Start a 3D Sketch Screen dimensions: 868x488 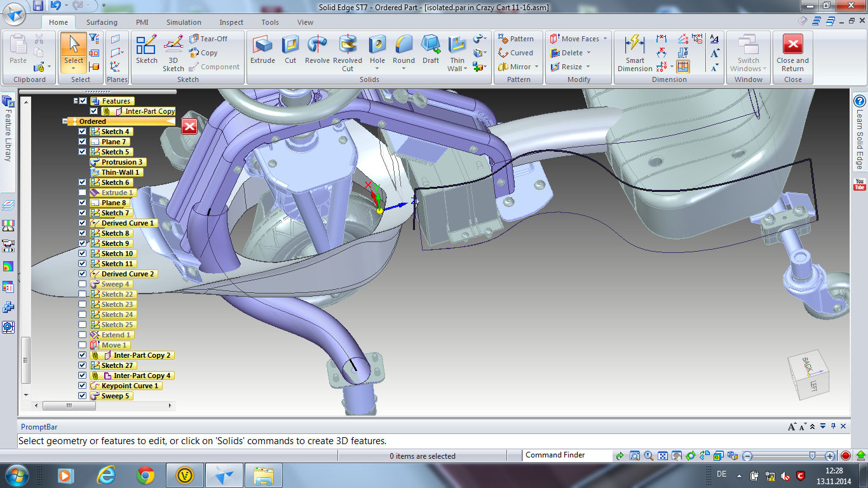tap(173, 53)
